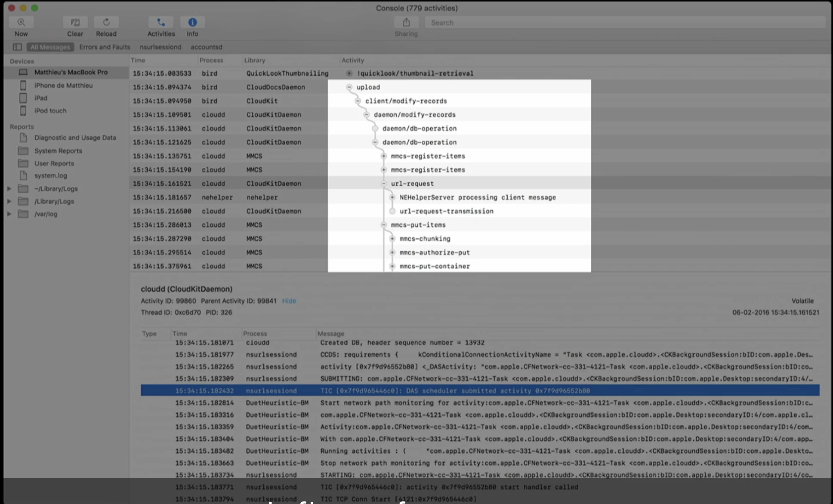Select the iPod touch device
Viewport: 833px width, 504px height.
coord(50,111)
